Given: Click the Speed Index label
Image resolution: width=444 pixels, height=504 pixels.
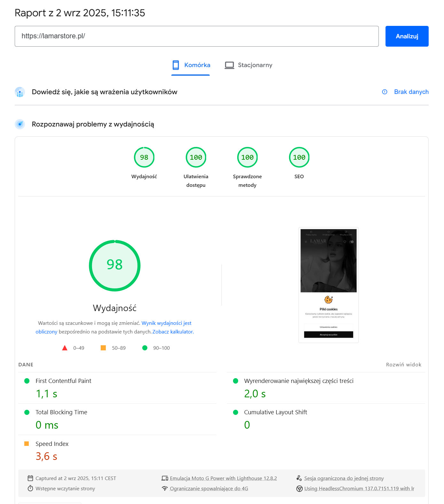Looking at the screenshot, I should (x=52, y=444).
